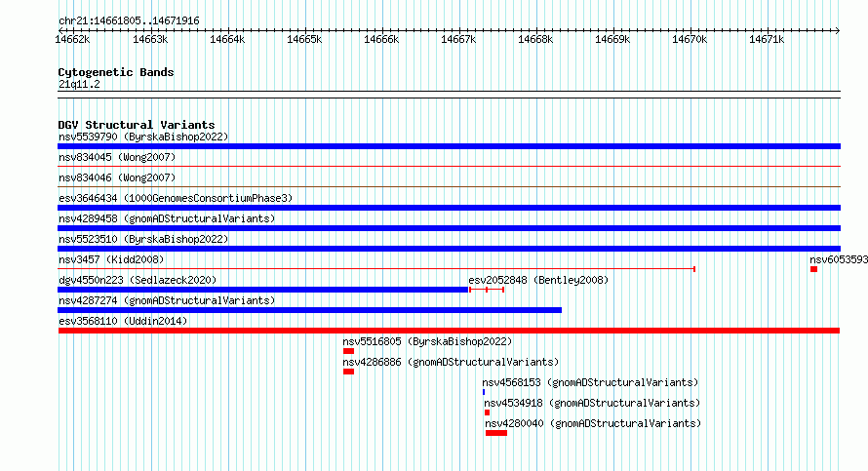The image size is (868, 471).
Task: Select the red block under nsv4286886
Action: (348, 372)
